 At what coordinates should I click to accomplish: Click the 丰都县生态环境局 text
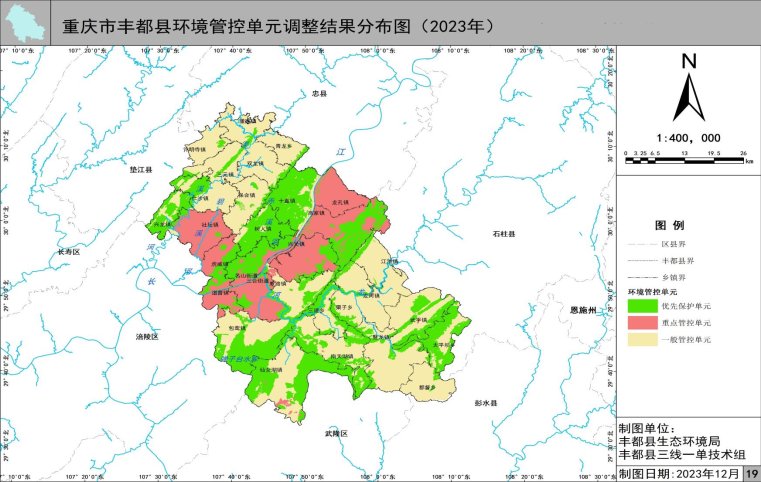click(x=669, y=441)
